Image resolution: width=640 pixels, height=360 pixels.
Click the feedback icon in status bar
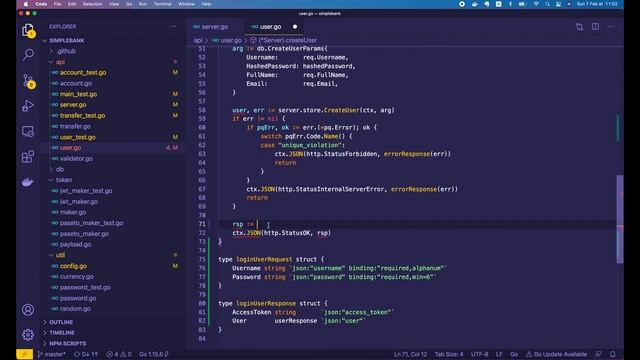(x=598, y=354)
